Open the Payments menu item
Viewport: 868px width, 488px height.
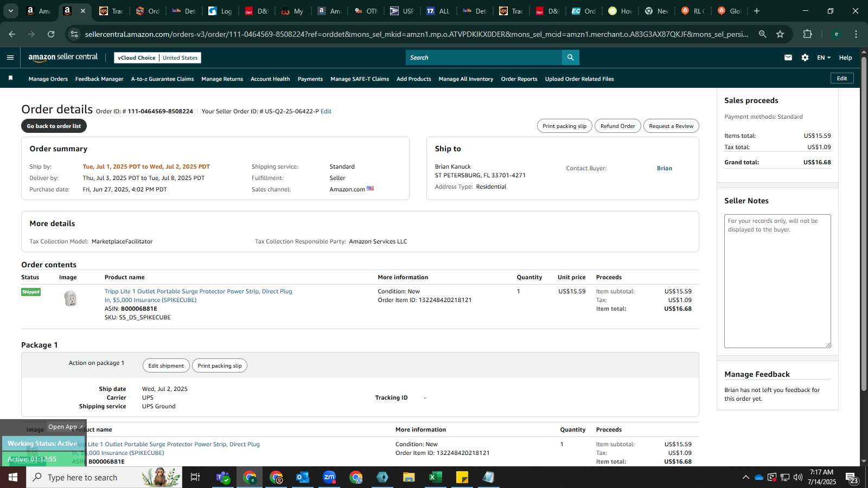pos(310,79)
